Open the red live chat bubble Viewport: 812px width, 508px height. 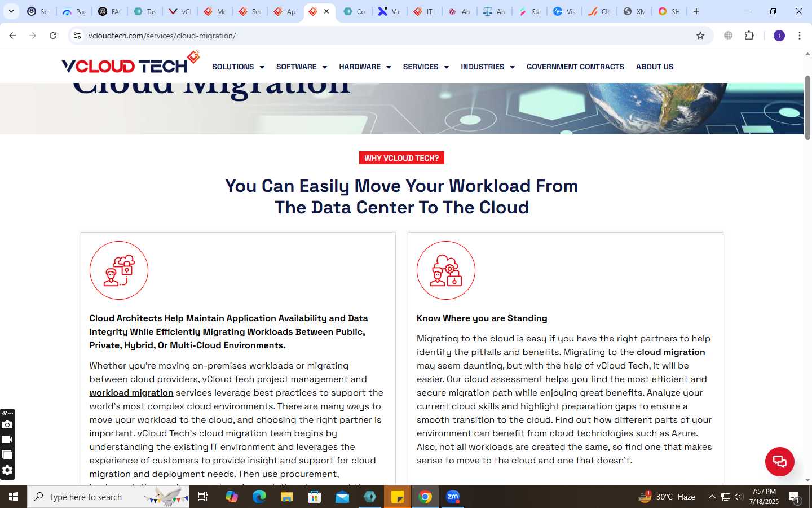[x=779, y=461]
